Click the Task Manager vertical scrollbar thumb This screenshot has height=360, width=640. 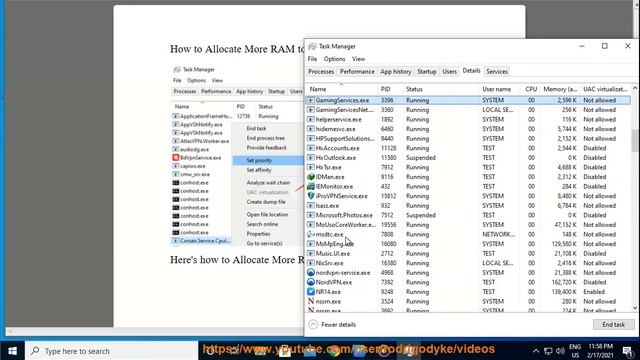[x=635, y=140]
